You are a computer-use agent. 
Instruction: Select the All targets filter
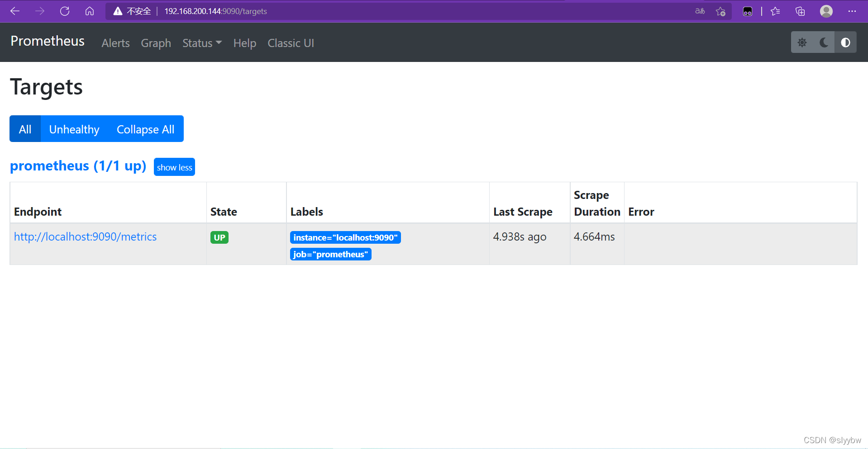point(25,129)
